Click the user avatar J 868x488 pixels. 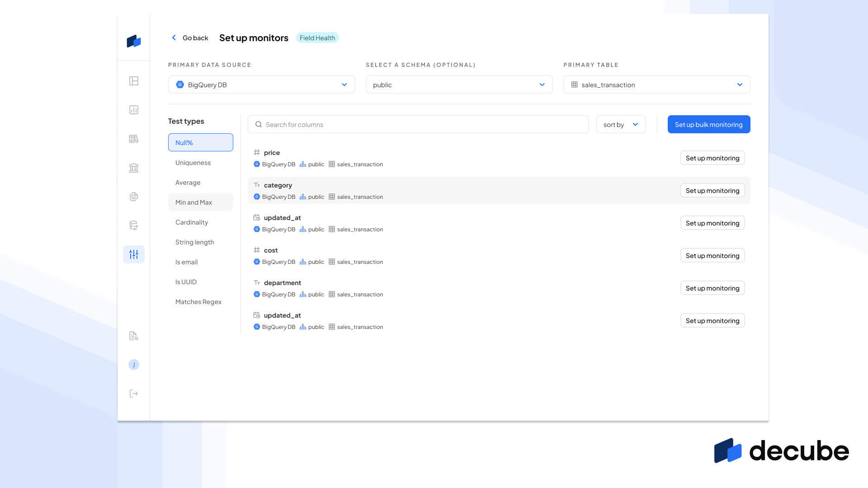(134, 365)
